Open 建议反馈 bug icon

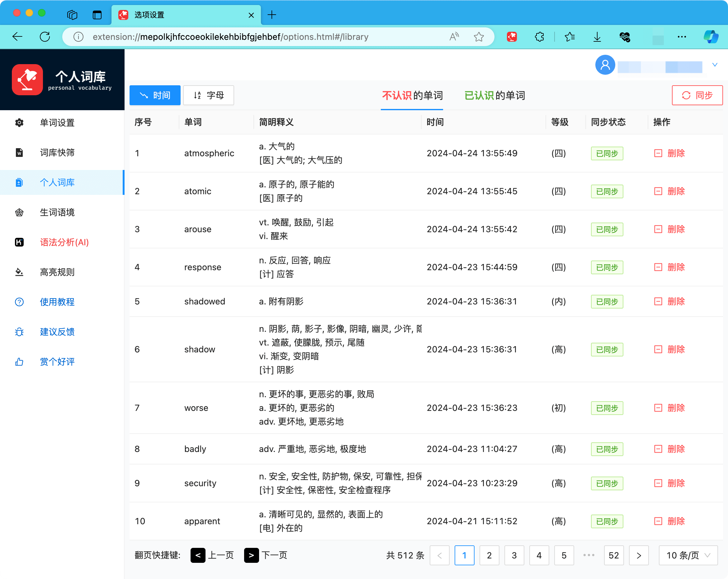pos(19,332)
